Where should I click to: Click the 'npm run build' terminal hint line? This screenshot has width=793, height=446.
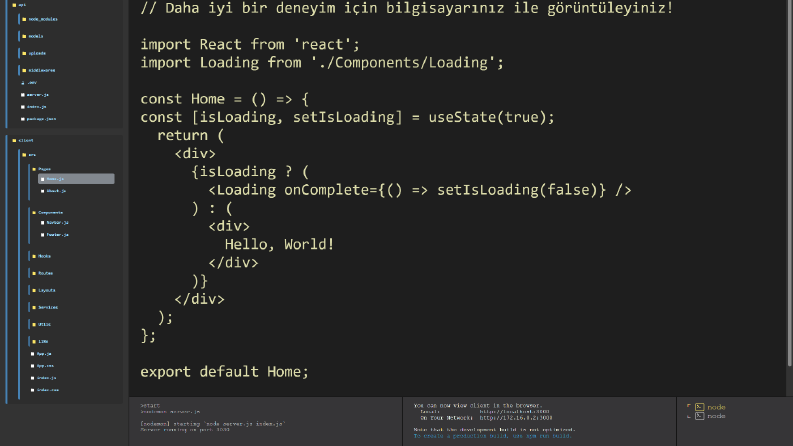point(493,436)
